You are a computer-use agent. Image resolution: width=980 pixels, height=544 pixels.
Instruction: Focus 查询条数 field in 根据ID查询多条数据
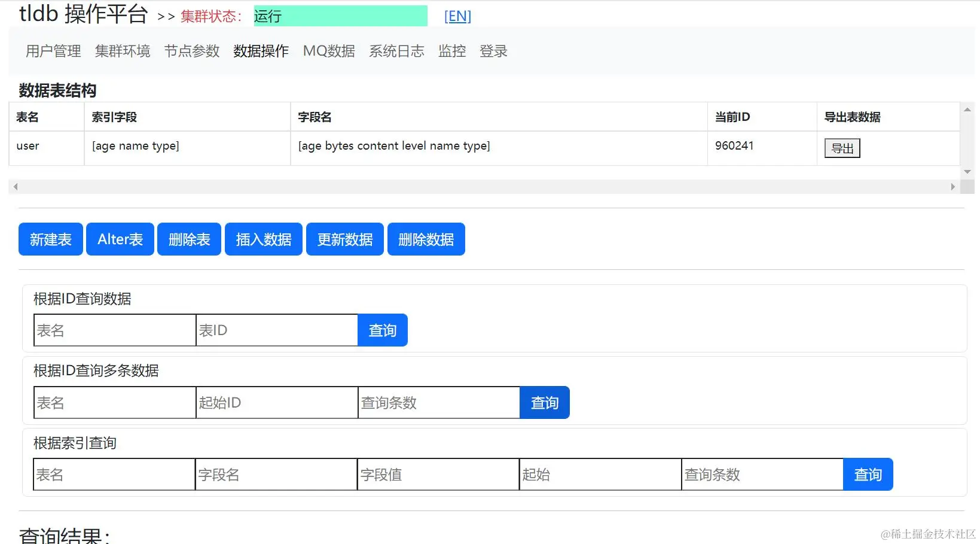click(x=439, y=403)
